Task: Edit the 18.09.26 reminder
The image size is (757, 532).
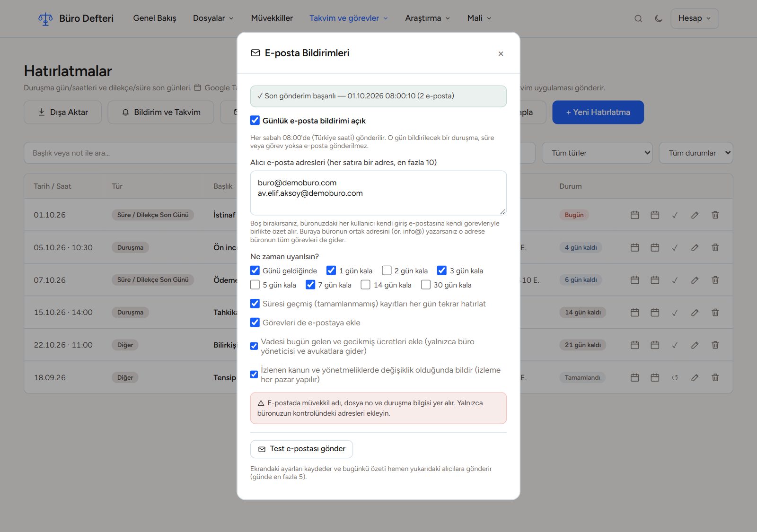Action: (x=695, y=378)
